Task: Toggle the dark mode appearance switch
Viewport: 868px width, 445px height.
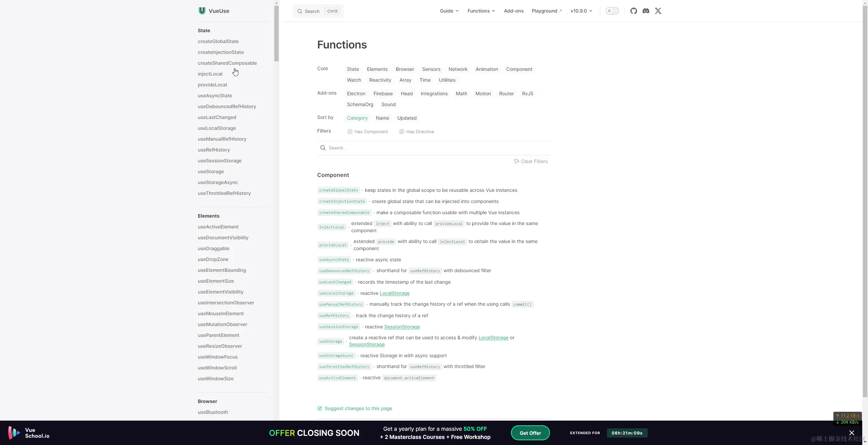Action: coord(612,11)
